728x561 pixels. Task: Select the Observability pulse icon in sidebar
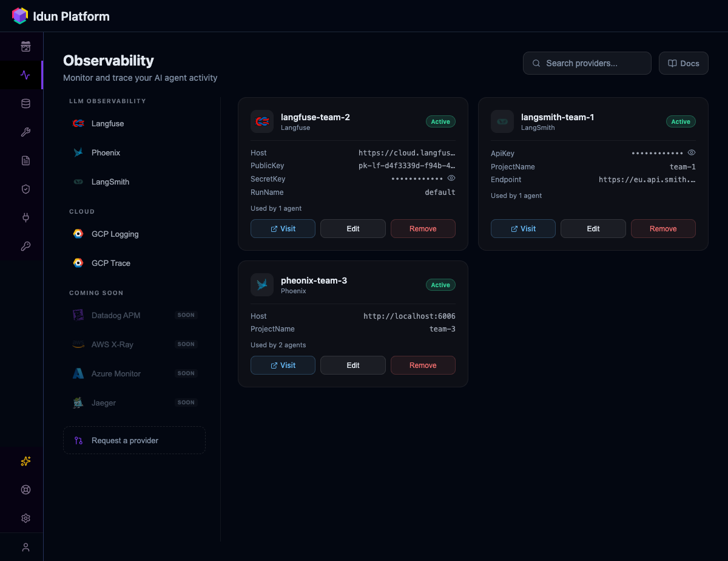pyautogui.click(x=25, y=75)
